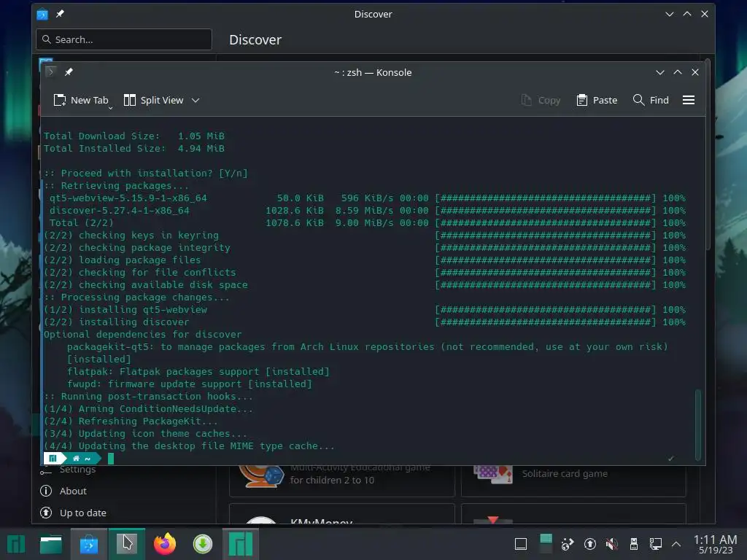The height and width of the screenshot is (560, 747).
Task: Open the file manager from taskbar
Action: (x=50, y=544)
